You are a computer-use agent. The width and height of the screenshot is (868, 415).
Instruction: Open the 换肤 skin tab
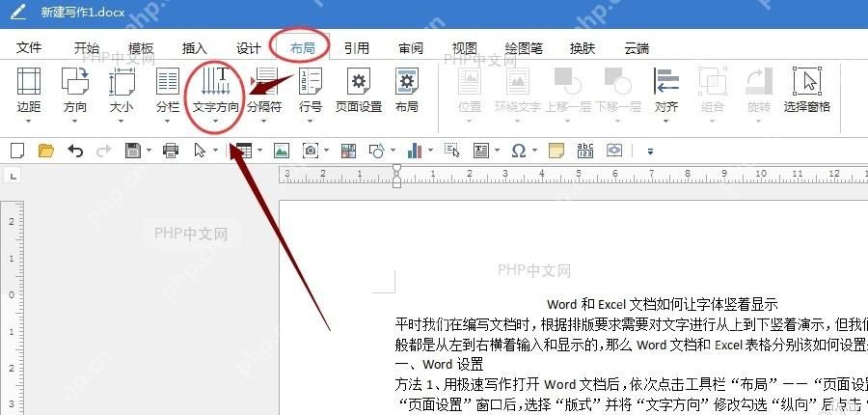[583, 48]
